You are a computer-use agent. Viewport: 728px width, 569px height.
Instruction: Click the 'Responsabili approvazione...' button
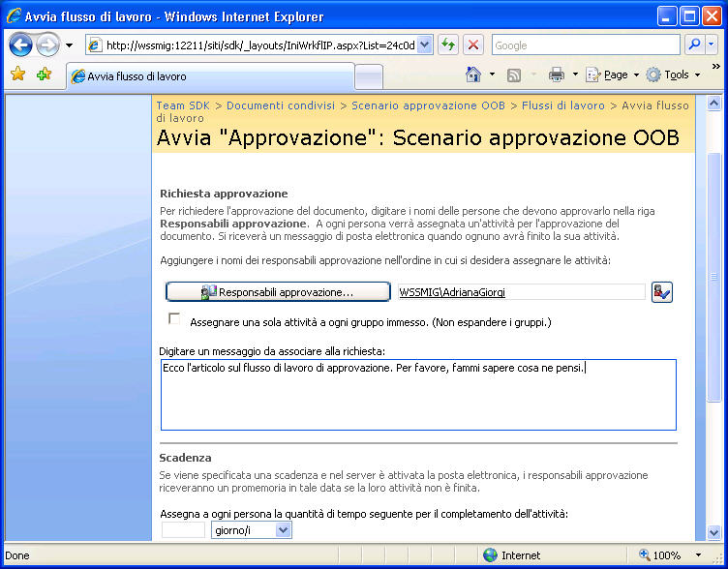(278, 292)
